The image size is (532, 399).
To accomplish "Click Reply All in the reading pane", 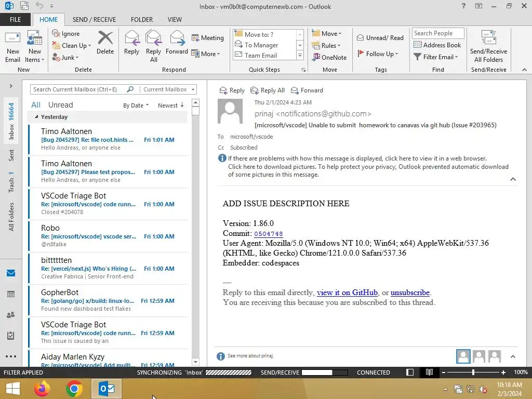I will [268, 90].
